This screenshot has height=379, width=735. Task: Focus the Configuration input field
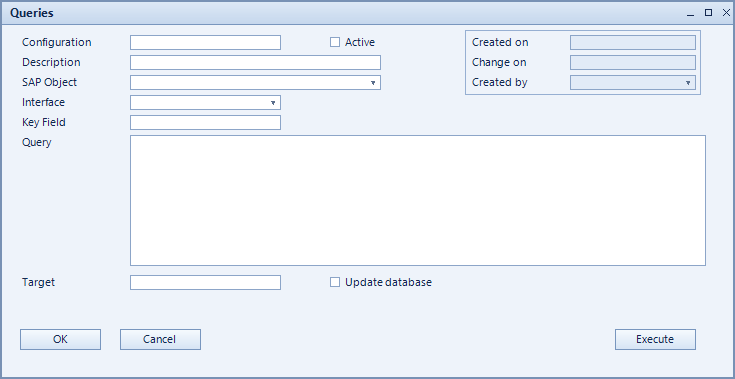pyautogui.click(x=205, y=42)
